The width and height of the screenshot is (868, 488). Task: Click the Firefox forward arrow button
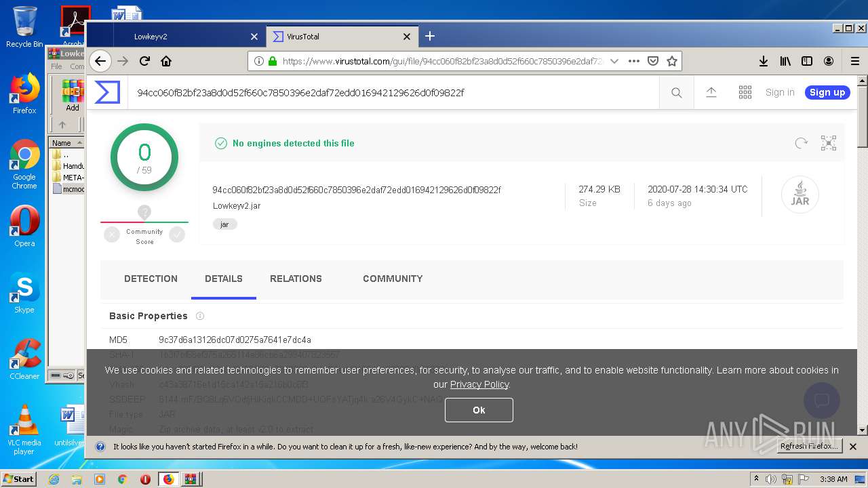pyautogui.click(x=123, y=61)
